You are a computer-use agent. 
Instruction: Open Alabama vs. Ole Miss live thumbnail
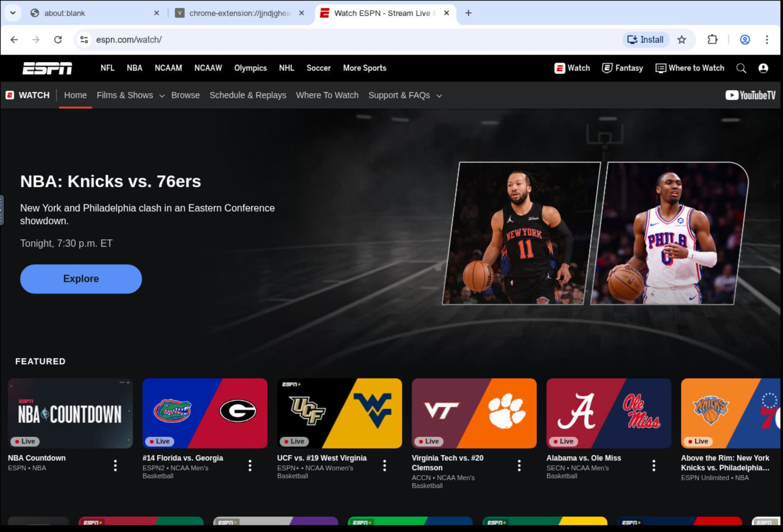[608, 413]
